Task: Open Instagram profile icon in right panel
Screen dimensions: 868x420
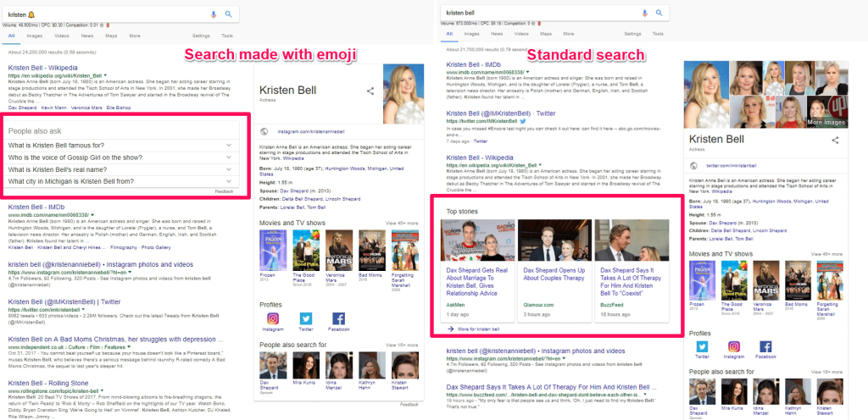Action: pyautogui.click(x=734, y=346)
